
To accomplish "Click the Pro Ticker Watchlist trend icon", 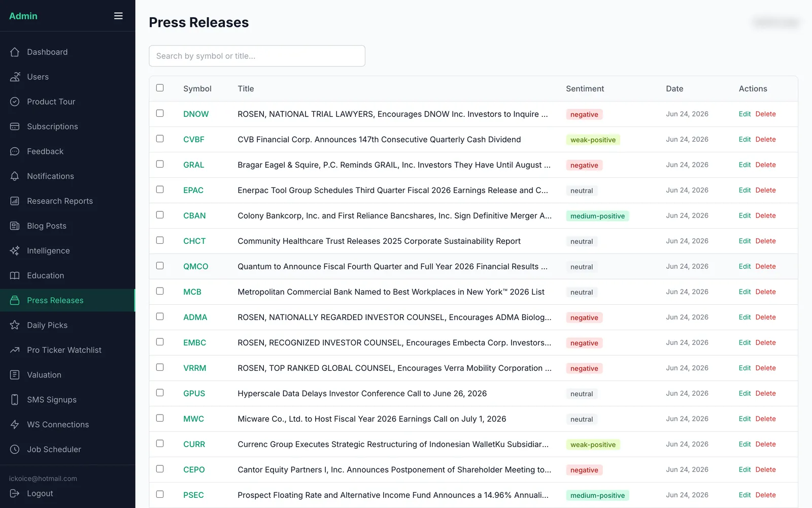I will (15, 350).
